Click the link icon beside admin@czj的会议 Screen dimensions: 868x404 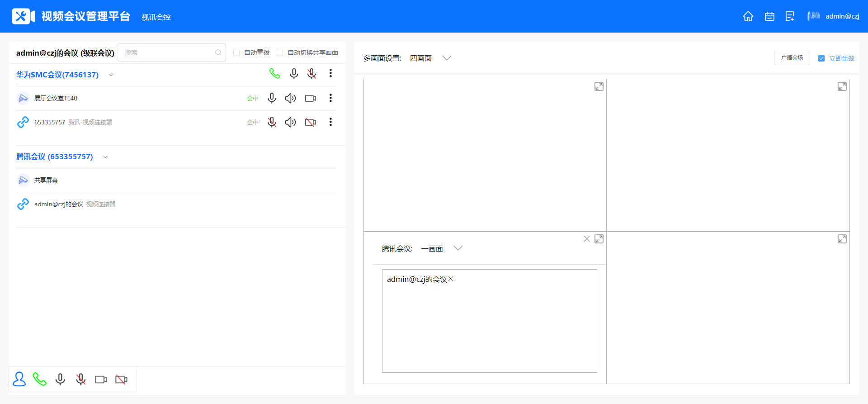point(23,204)
